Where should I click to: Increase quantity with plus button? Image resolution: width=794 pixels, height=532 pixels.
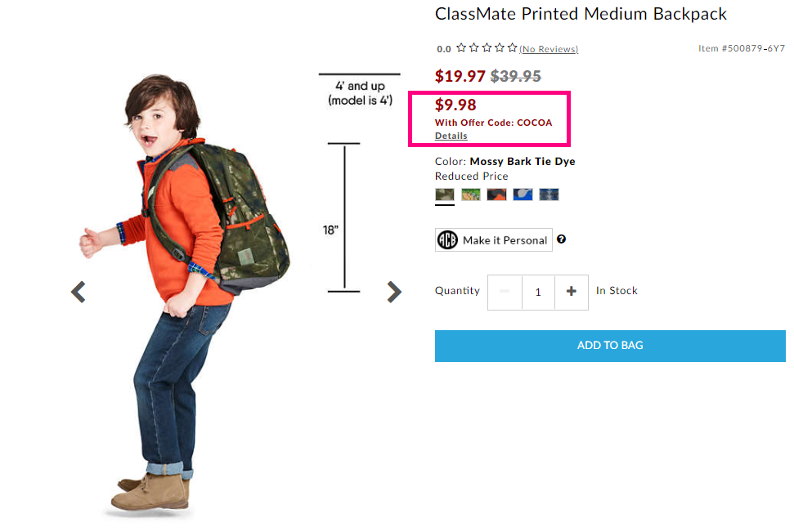pyautogui.click(x=572, y=292)
